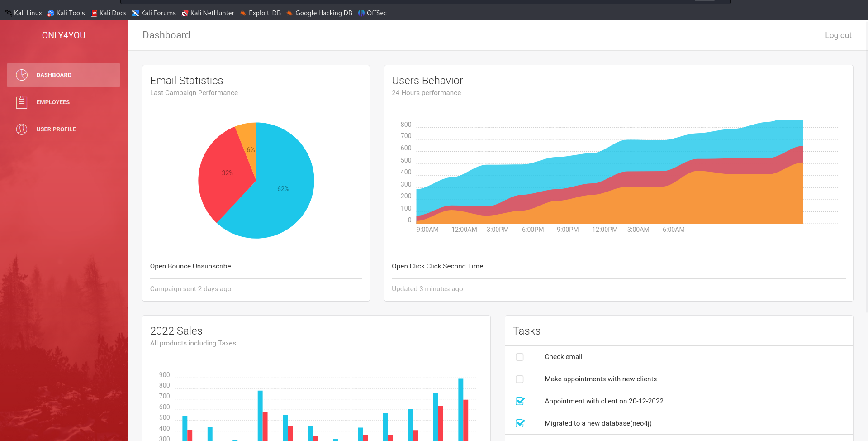Click 'All products including Taxes' subtitle

(x=193, y=343)
